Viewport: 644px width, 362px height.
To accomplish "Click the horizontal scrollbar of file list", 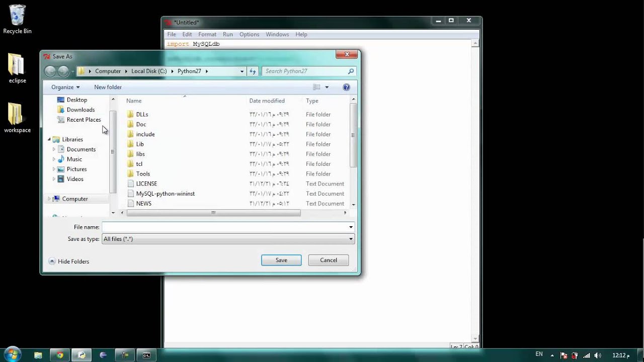I will [x=213, y=213].
